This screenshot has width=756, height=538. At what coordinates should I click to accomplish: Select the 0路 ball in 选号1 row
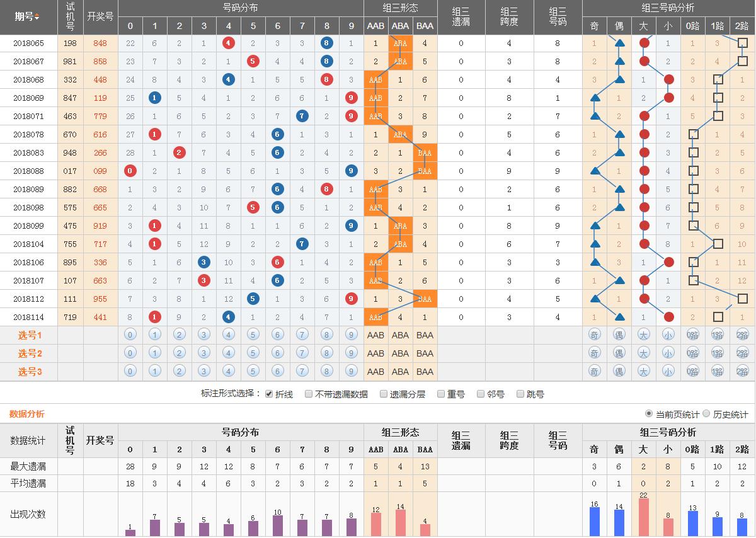[x=692, y=335]
